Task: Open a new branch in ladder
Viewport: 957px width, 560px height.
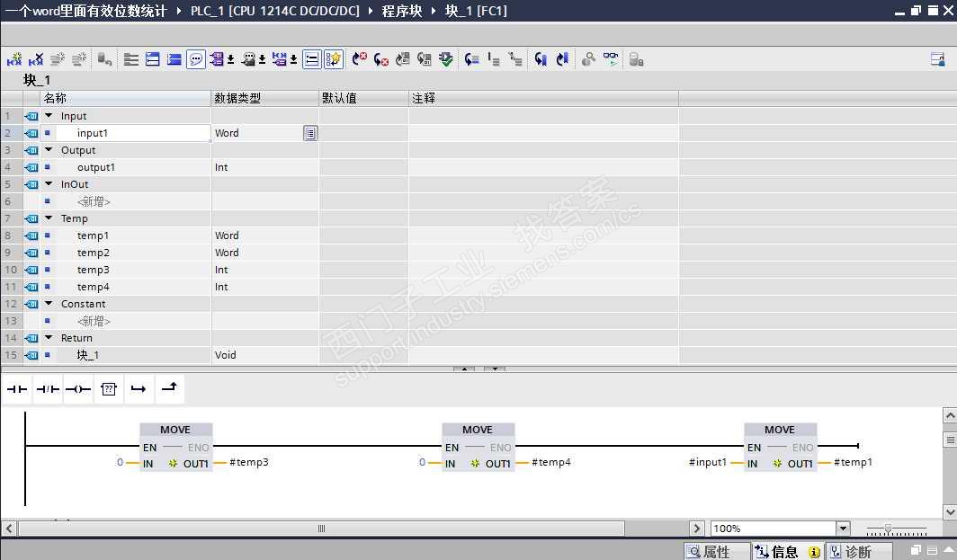Action: point(139,389)
